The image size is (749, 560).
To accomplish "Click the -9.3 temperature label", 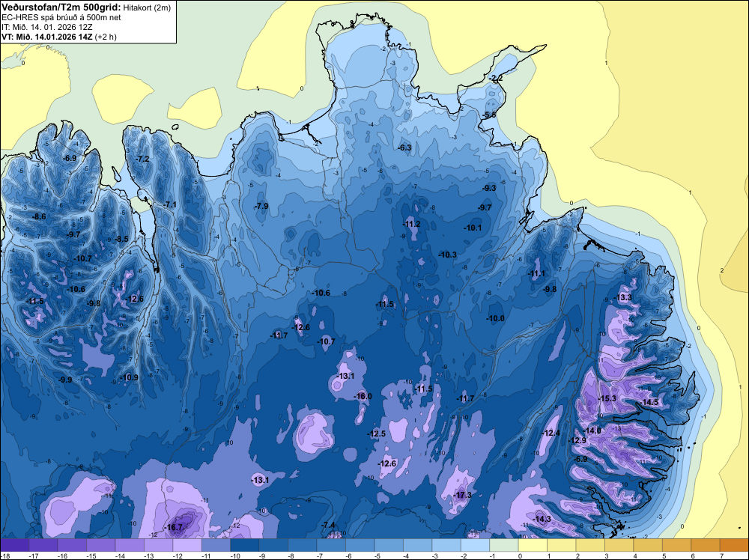I will click(x=489, y=189).
